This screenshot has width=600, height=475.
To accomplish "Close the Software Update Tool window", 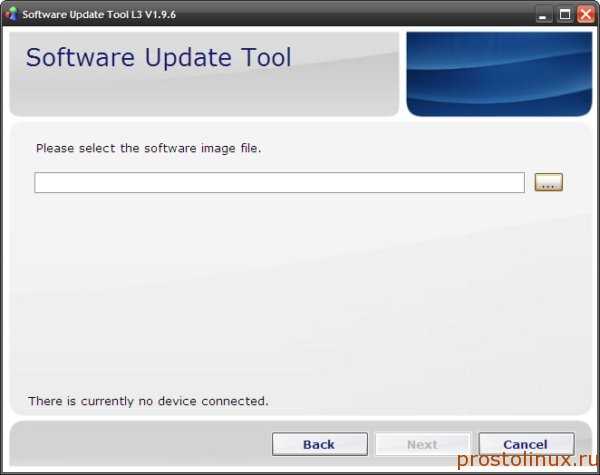I will pos(586,15).
